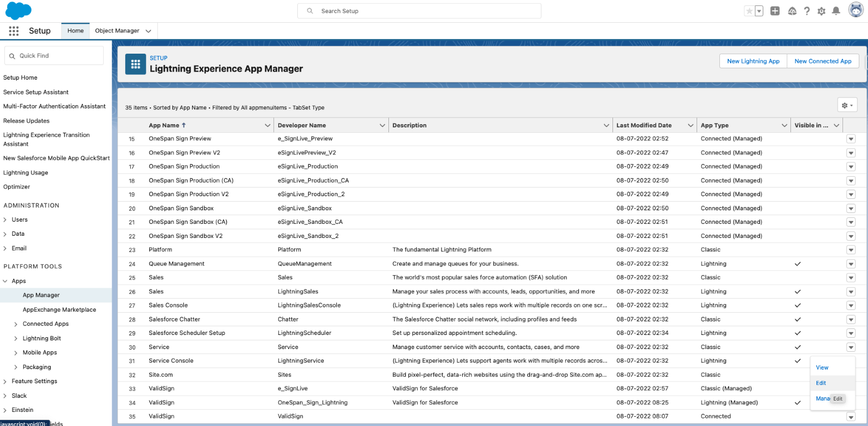This screenshot has width=868, height=426.
Task: Open row actions for Queue Management
Action: [x=851, y=264]
